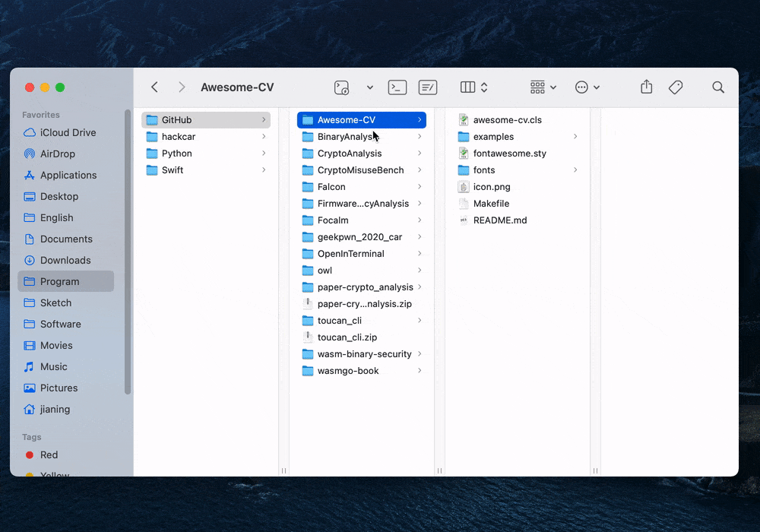Open Downloads from the sidebar
This screenshot has height=532, width=760.
click(x=65, y=260)
